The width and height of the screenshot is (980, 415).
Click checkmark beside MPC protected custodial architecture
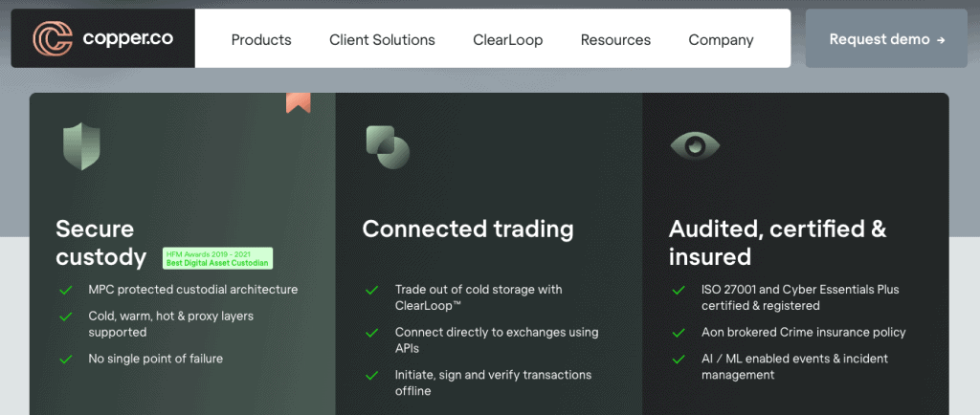[66, 290]
